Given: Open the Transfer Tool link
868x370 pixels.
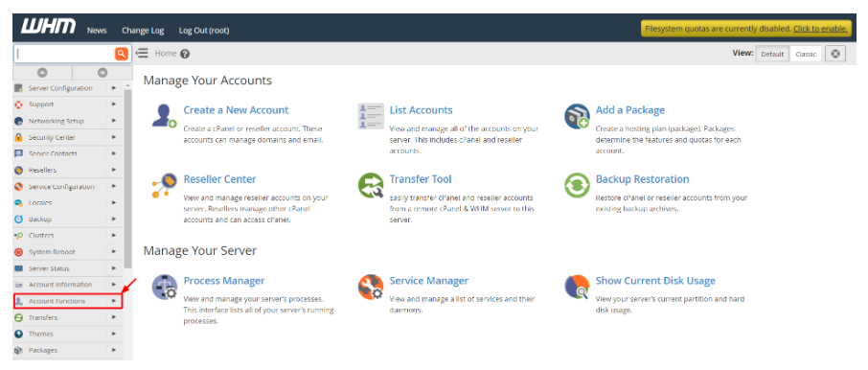Looking at the screenshot, I should 421,179.
